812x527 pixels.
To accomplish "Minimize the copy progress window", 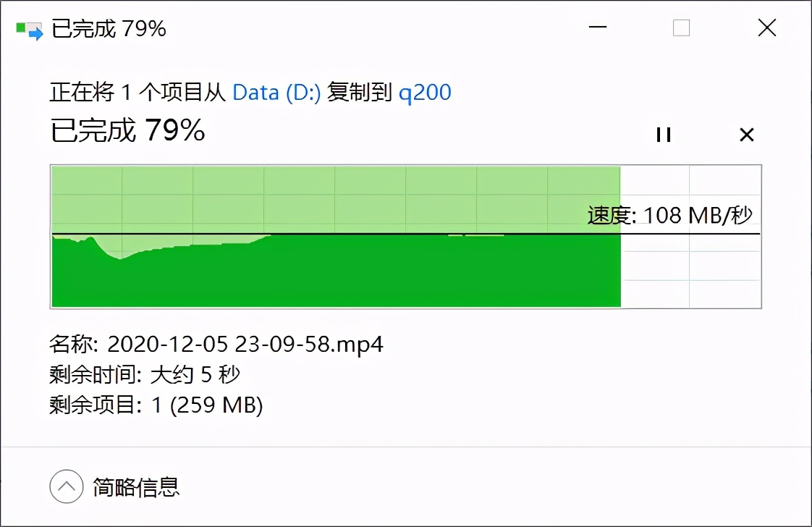I will [x=598, y=28].
